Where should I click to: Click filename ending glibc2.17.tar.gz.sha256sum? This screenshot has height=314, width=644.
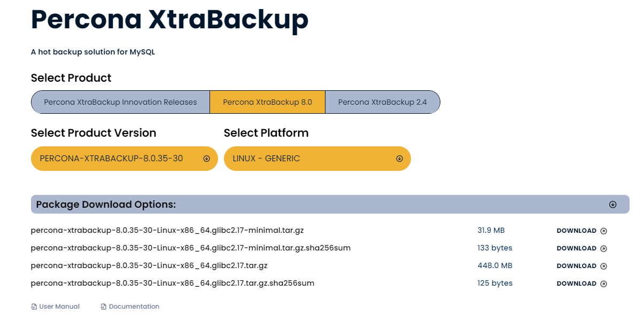coord(173,284)
